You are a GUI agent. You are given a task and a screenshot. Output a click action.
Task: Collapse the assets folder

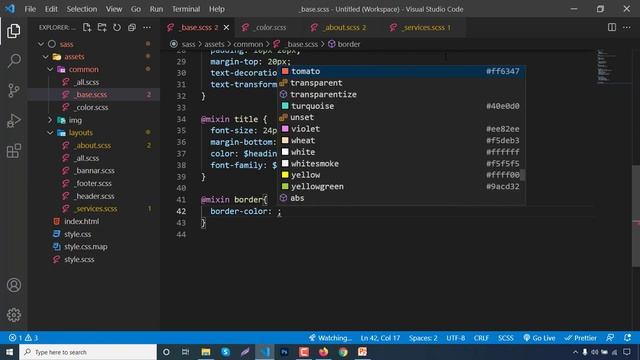(x=46, y=56)
